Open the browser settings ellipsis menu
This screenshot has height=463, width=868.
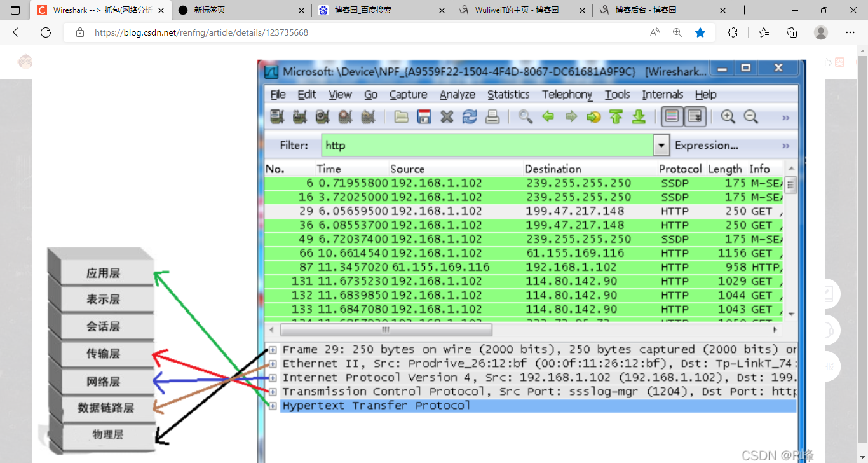click(850, 32)
